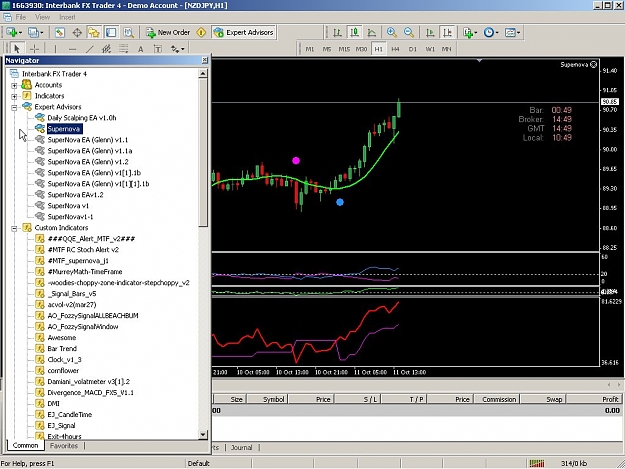The image size is (625, 469).
Task: Switch to M5 timeframe
Action: click(x=327, y=49)
